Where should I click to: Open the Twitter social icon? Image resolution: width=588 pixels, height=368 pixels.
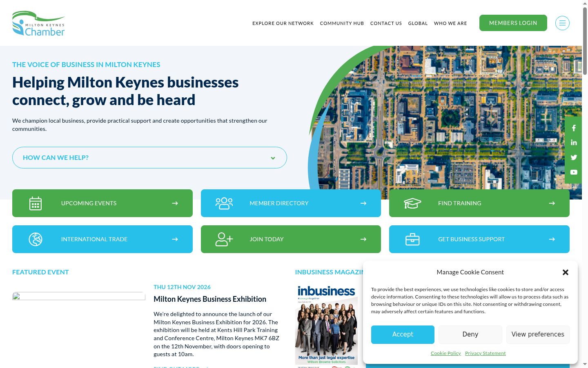(574, 157)
